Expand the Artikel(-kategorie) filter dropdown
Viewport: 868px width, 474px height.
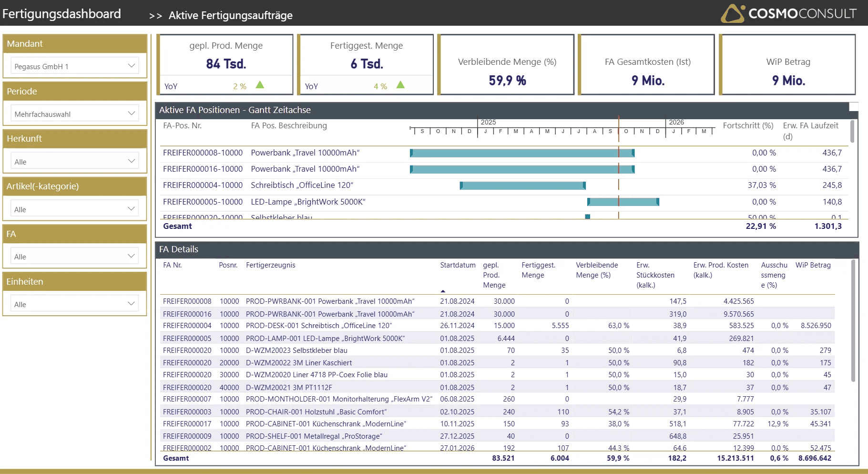(75, 209)
